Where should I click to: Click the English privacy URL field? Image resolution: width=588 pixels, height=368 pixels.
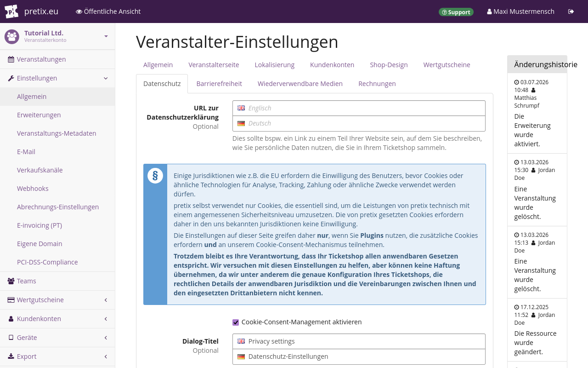[359, 108]
